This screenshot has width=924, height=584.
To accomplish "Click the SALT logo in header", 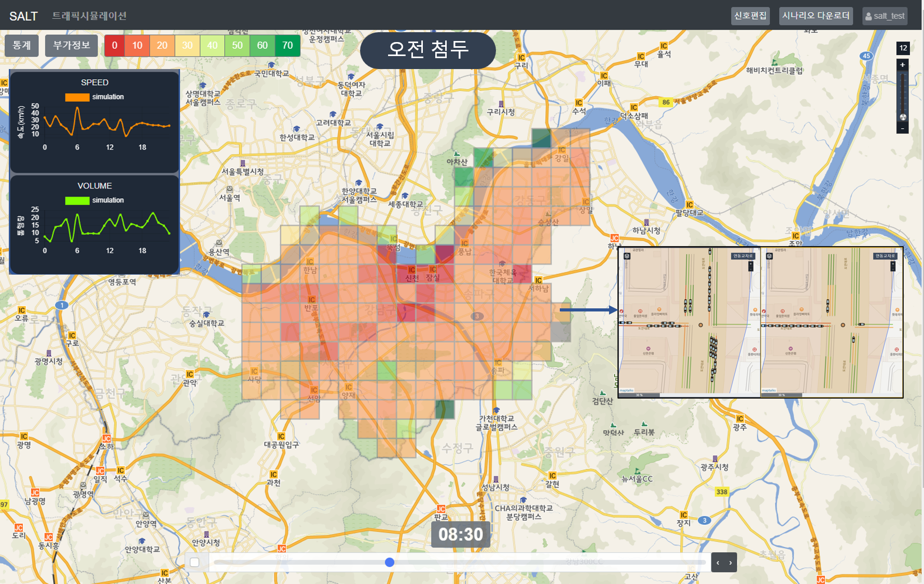I will pyautogui.click(x=23, y=16).
